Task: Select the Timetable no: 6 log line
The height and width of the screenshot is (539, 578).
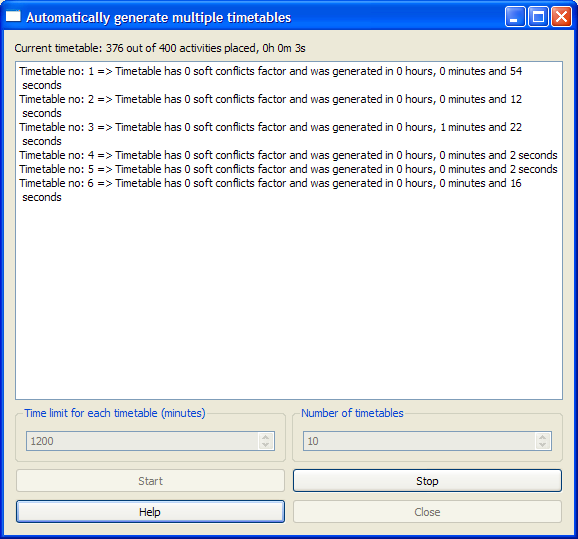Action: point(271,190)
